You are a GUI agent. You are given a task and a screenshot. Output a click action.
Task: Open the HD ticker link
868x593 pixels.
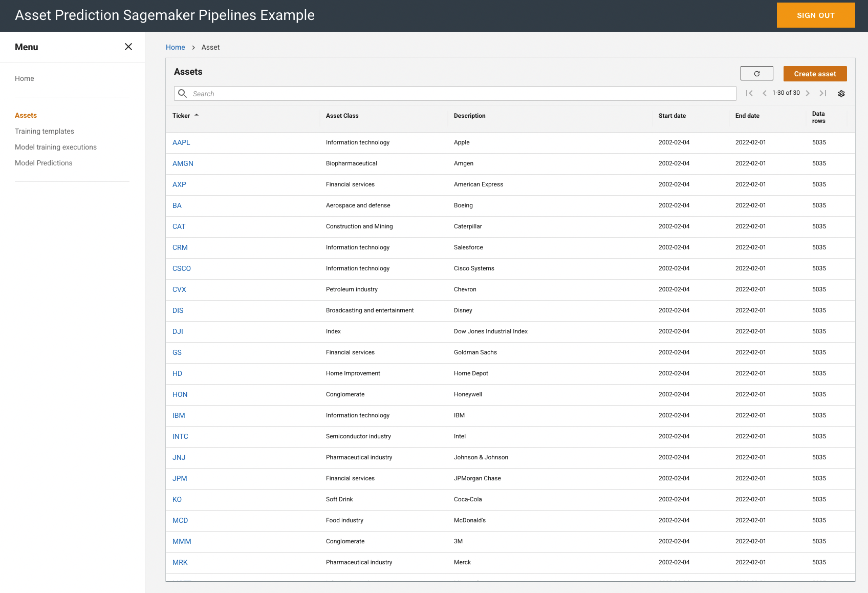tap(178, 373)
